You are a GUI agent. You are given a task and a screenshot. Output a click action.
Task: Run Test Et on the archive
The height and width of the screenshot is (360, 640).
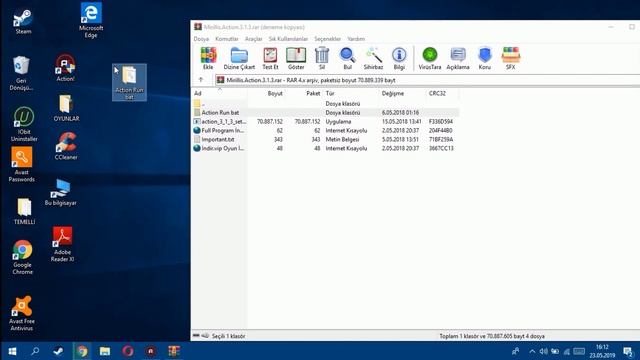coord(270,58)
